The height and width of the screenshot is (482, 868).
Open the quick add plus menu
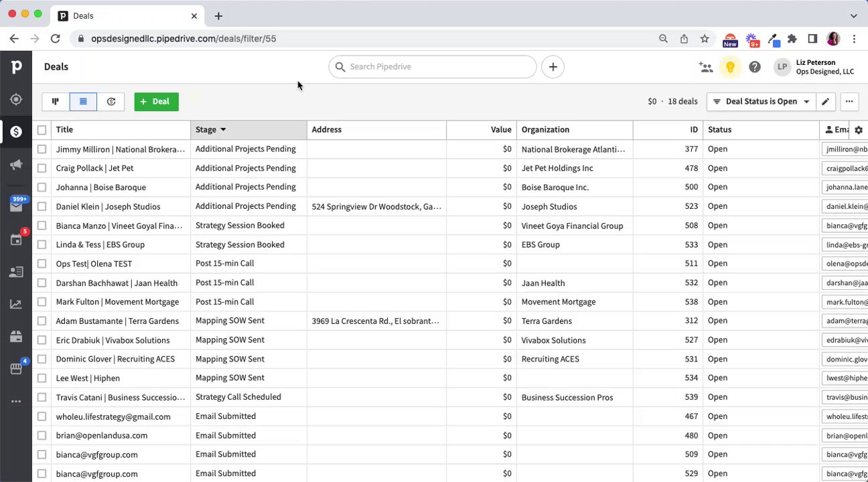553,67
